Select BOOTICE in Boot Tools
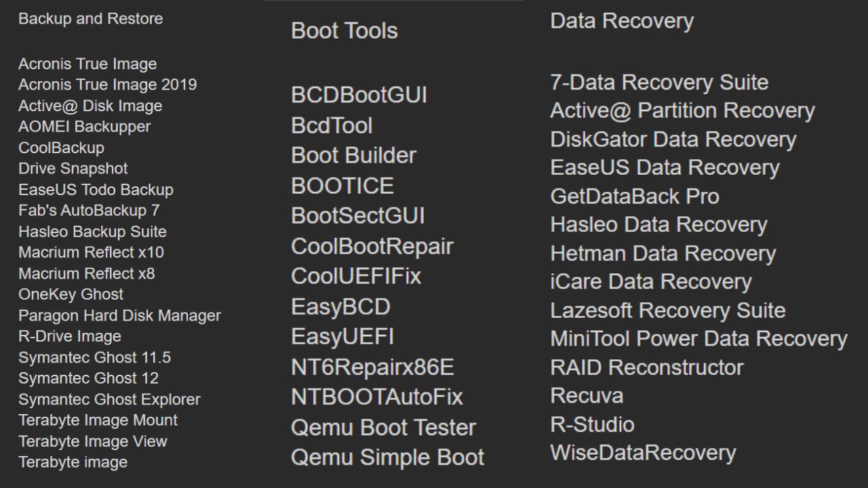The width and height of the screenshot is (868, 488). pos(342,186)
